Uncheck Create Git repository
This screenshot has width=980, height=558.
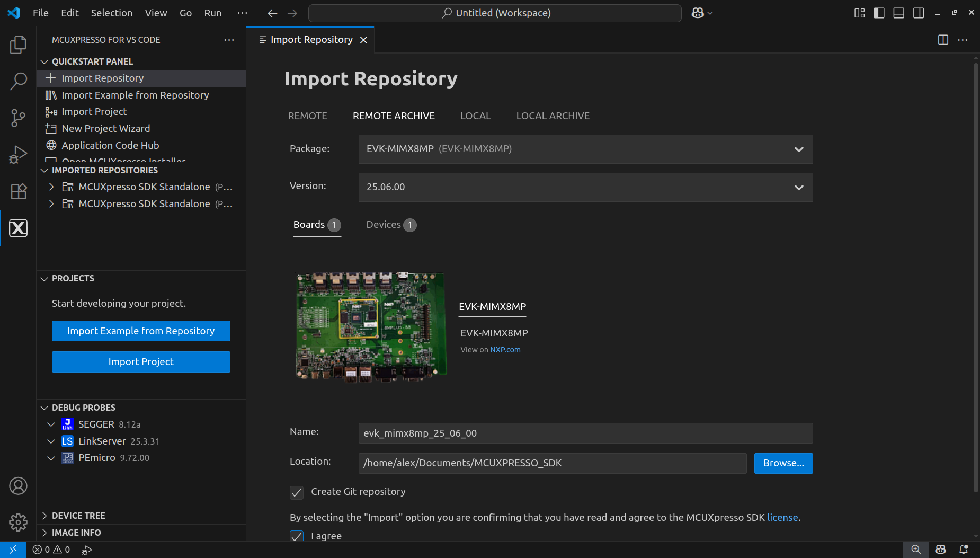point(297,492)
